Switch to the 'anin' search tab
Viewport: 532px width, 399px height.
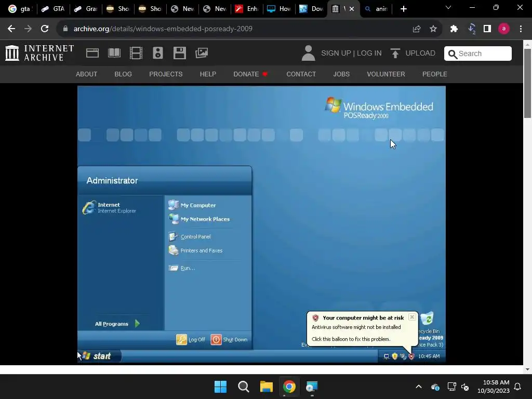(x=376, y=9)
